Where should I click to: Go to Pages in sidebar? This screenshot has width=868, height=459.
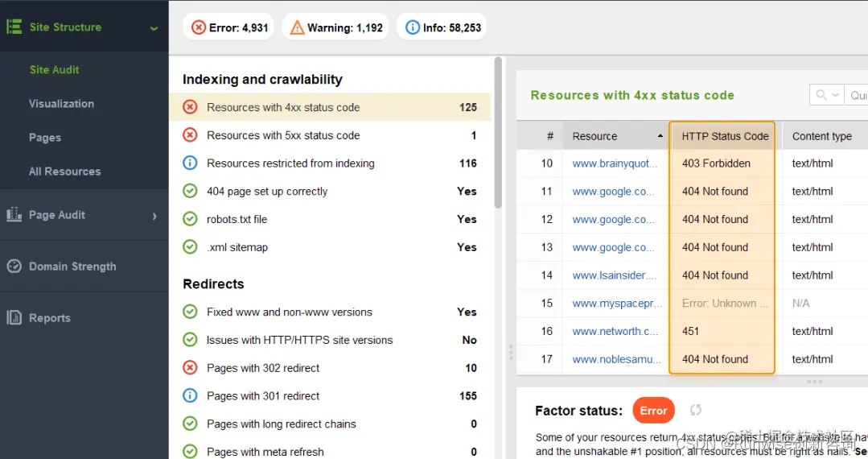tap(45, 138)
